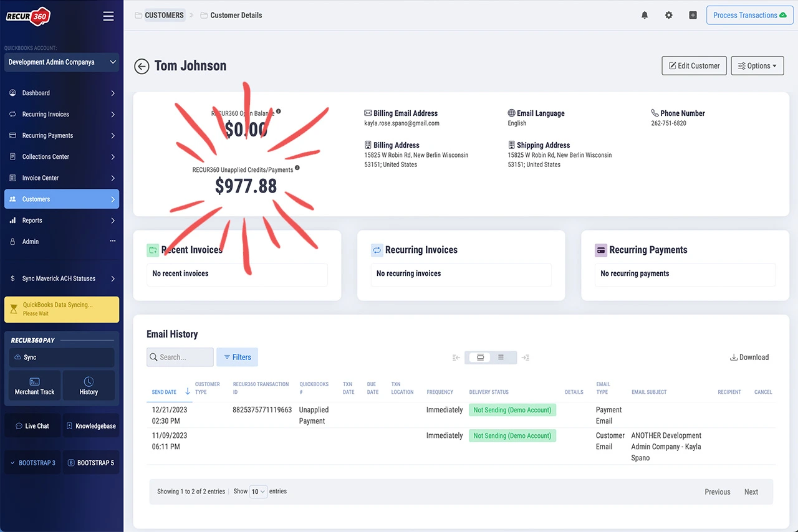Switch to card view in Email History
798x532 pixels.
[x=480, y=358]
